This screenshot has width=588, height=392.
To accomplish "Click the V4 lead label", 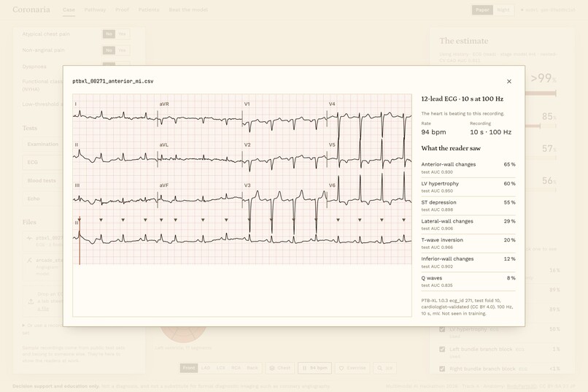I will click(x=332, y=104).
